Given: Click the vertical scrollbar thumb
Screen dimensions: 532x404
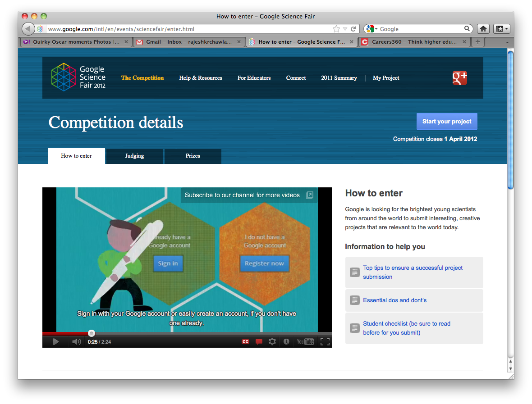Looking at the screenshot, I should pos(511,119).
